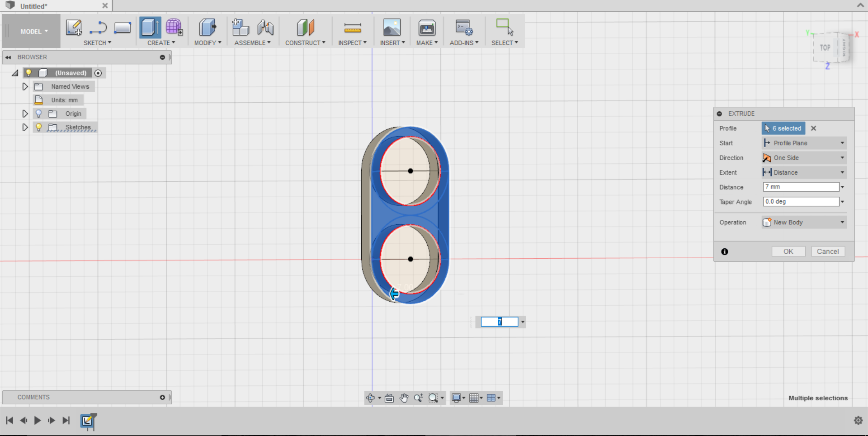
Task: Open the Taper Angle dropdown arrow
Action: click(x=843, y=202)
